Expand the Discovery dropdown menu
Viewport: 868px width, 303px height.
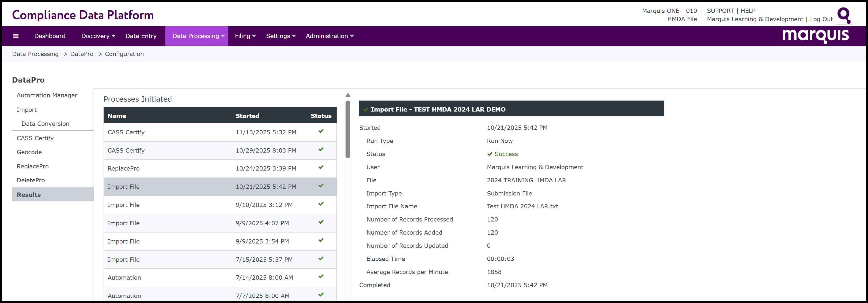coord(98,36)
